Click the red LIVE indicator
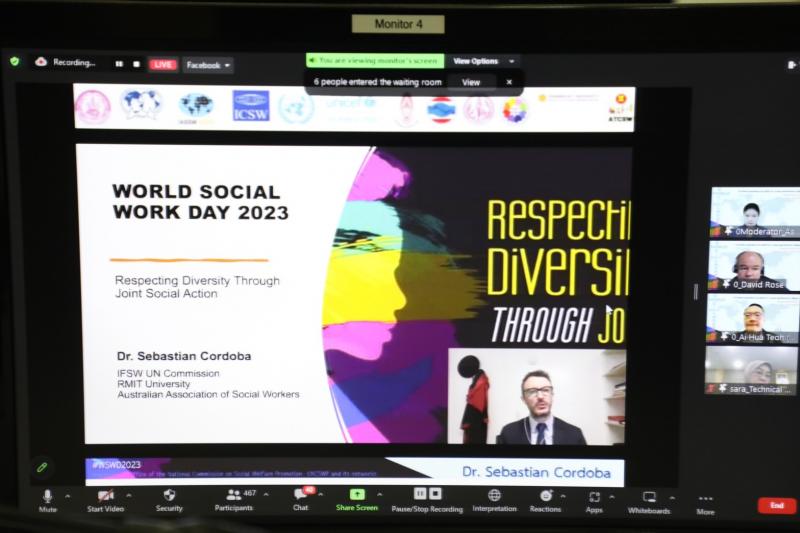This screenshot has height=533, width=800. 163,65
